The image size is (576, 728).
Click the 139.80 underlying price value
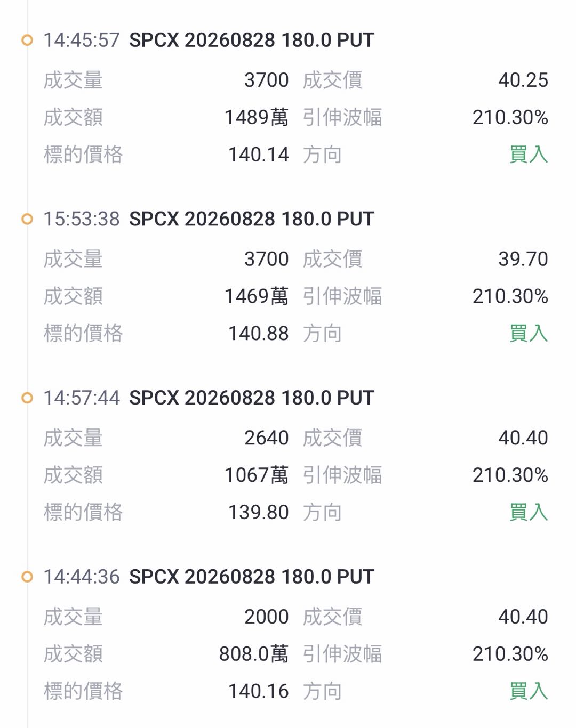[259, 512]
